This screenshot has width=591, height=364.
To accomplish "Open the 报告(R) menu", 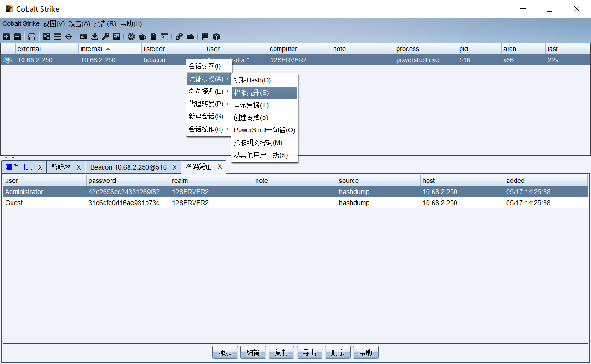I will pyautogui.click(x=105, y=23).
